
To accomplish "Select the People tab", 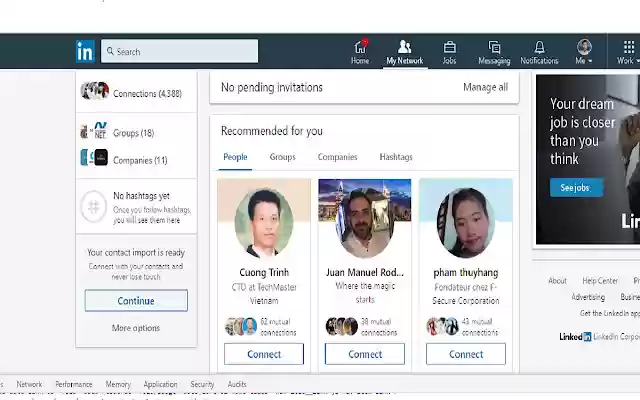I will point(235,157).
